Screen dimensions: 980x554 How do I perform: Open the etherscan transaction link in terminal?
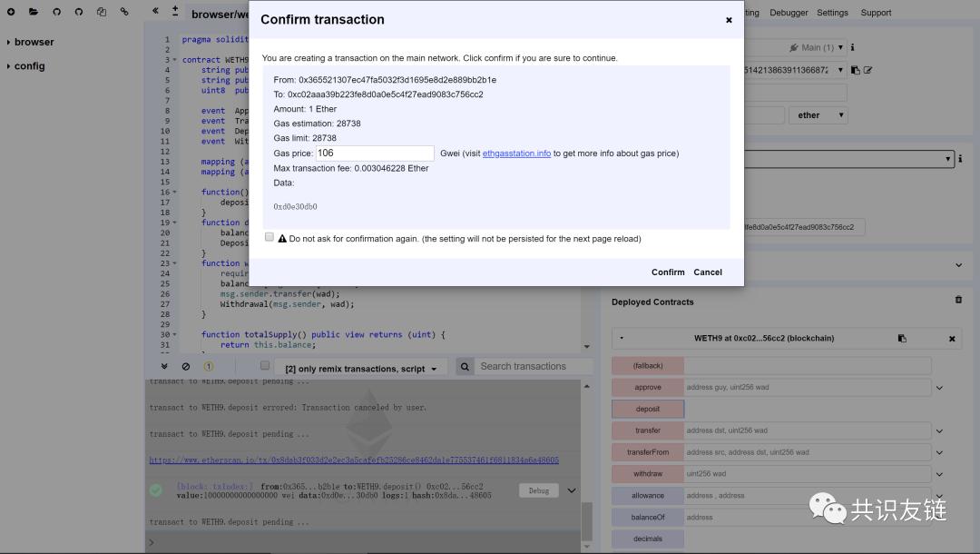(x=354, y=460)
